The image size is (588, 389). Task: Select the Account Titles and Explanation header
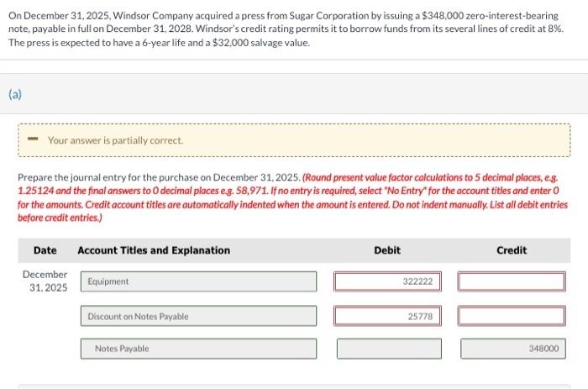point(154,250)
